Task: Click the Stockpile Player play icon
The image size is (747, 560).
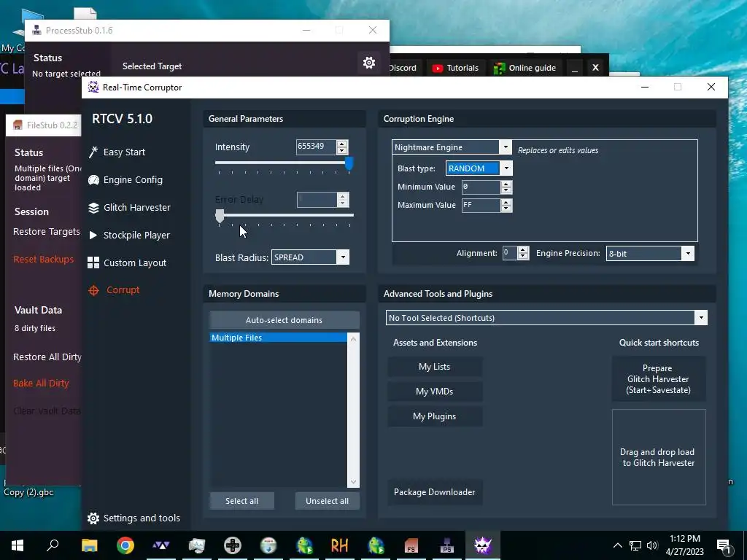Action: (x=93, y=235)
